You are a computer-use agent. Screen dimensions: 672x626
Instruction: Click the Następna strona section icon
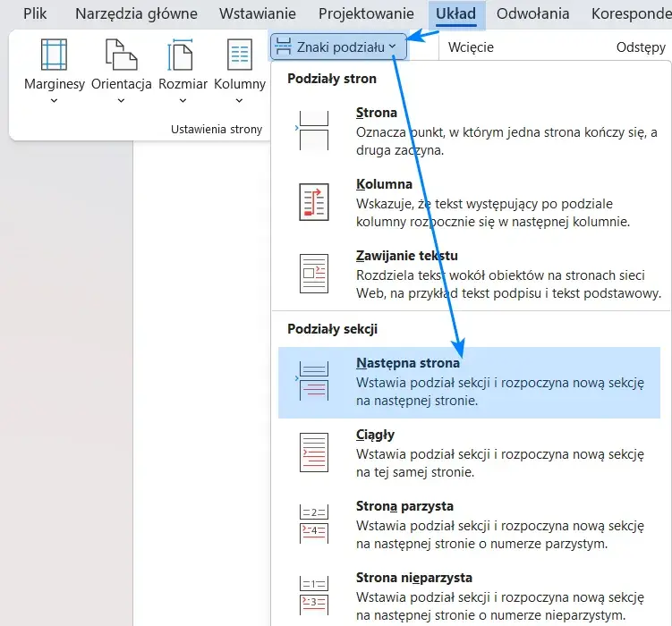pyautogui.click(x=314, y=381)
